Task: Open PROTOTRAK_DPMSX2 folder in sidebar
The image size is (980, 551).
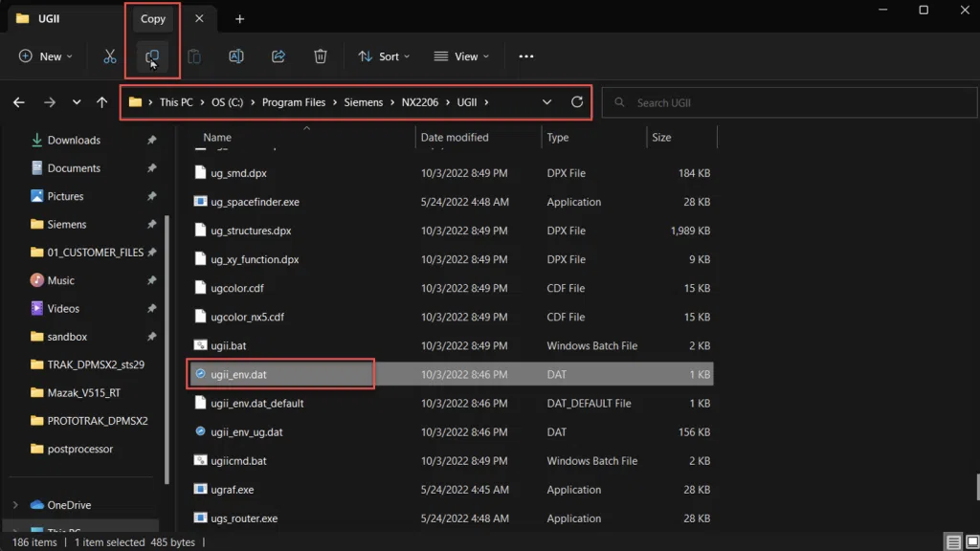Action: tap(98, 421)
